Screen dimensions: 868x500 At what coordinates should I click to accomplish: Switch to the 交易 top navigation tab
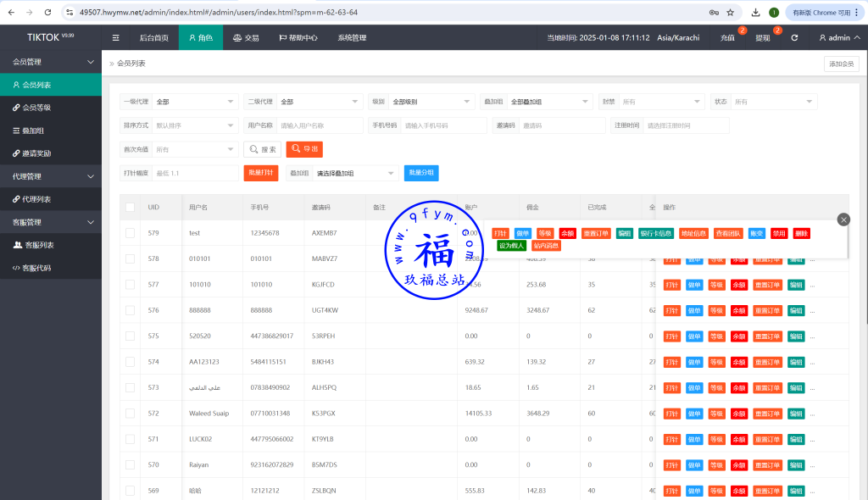tap(246, 38)
